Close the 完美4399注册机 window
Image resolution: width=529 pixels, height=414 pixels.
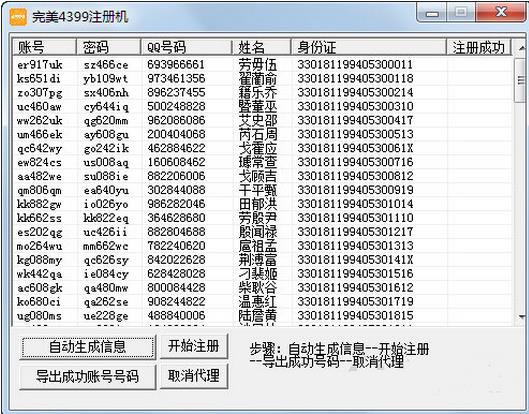[501, 12]
